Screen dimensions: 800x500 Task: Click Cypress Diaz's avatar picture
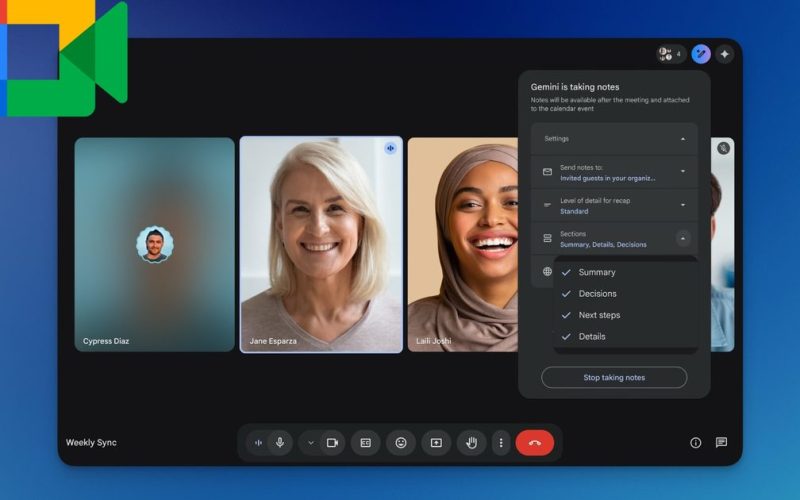pos(155,244)
